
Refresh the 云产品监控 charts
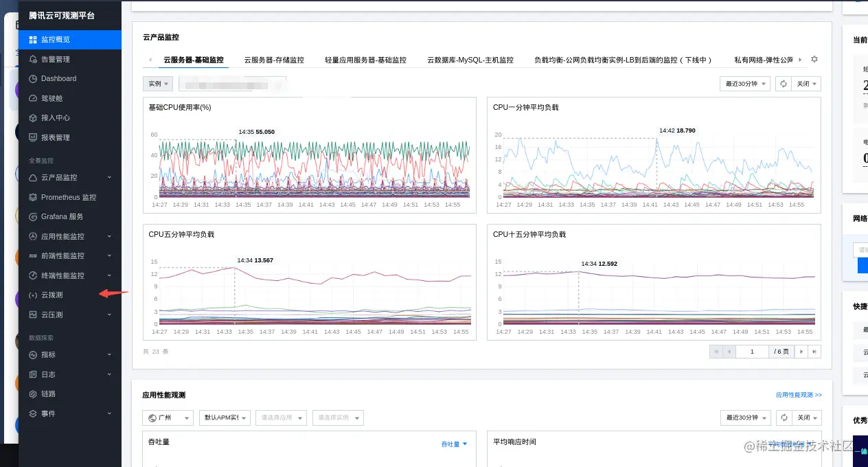(x=783, y=84)
